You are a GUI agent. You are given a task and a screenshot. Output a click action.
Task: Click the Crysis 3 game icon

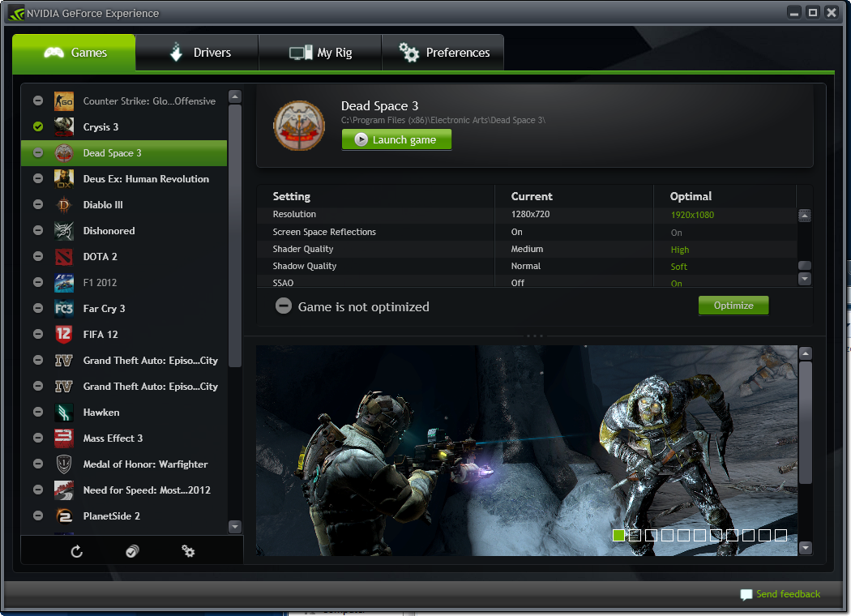pyautogui.click(x=64, y=127)
